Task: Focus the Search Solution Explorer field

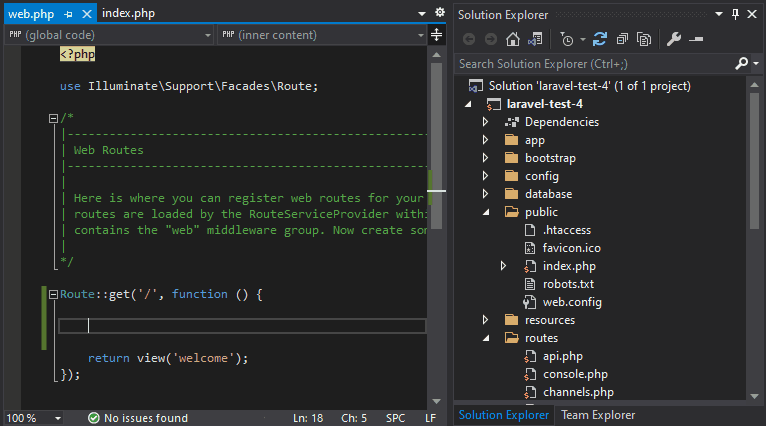Action: [x=595, y=64]
